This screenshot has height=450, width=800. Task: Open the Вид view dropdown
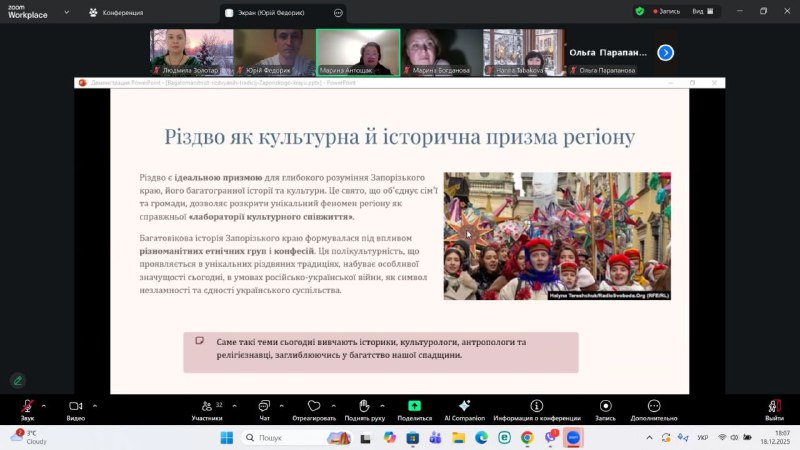point(705,12)
